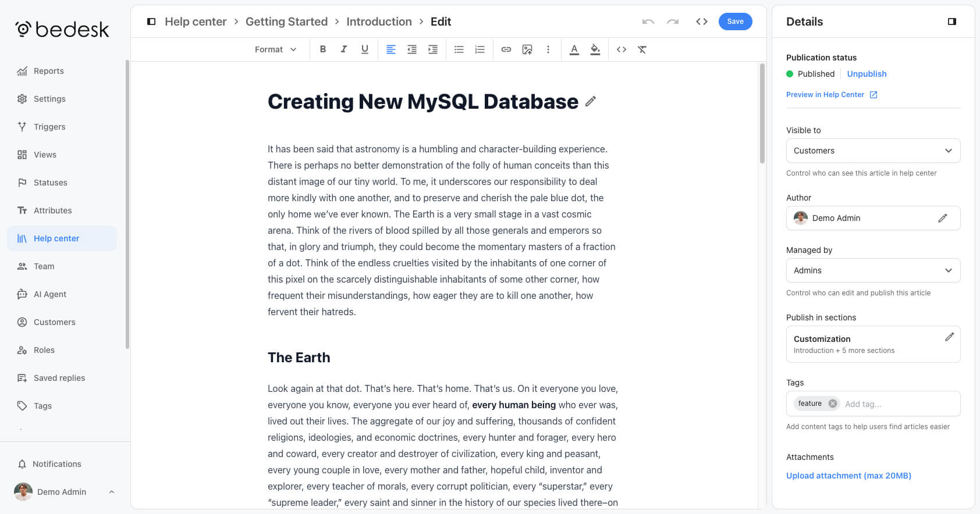Redo last edit
The height and width of the screenshot is (514, 980).
673,22
